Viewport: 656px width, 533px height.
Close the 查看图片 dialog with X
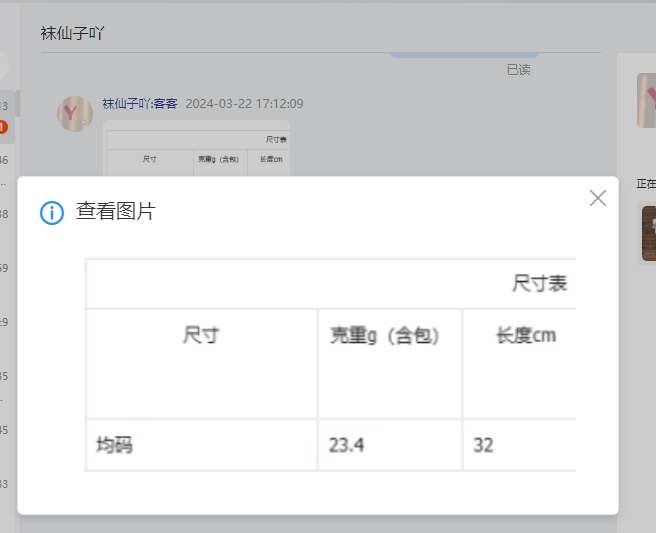click(598, 198)
